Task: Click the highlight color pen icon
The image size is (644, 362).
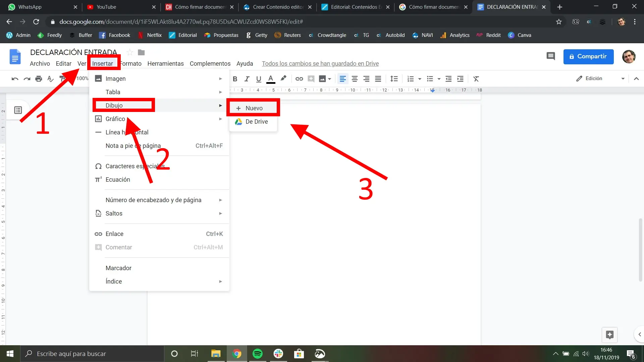Action: pyautogui.click(x=283, y=78)
